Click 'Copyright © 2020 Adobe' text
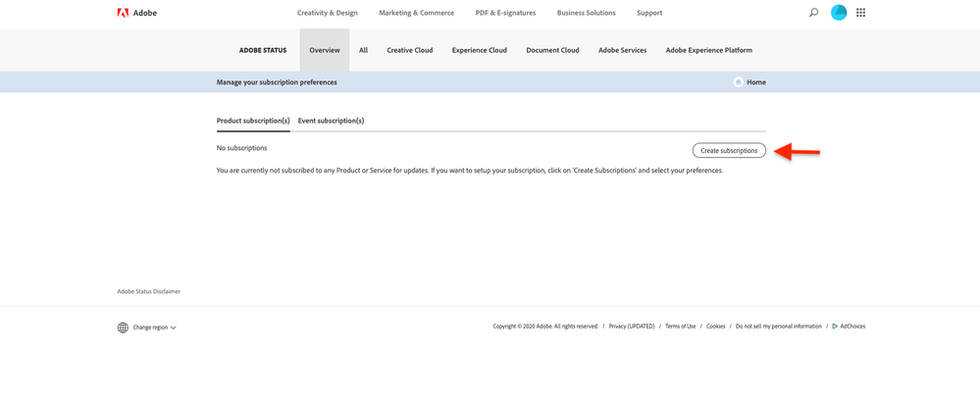 [523, 327]
